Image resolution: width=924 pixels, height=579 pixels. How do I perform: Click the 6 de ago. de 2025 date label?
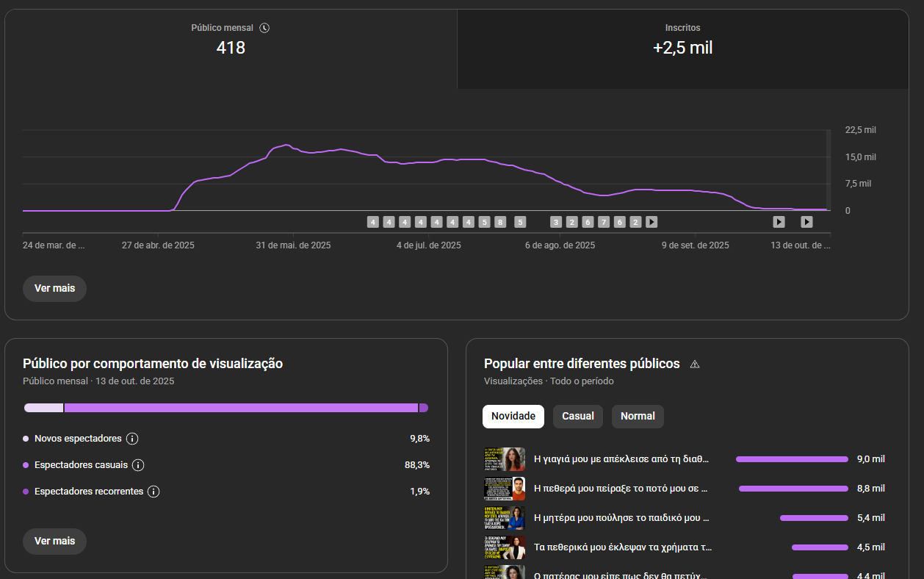pyautogui.click(x=560, y=245)
